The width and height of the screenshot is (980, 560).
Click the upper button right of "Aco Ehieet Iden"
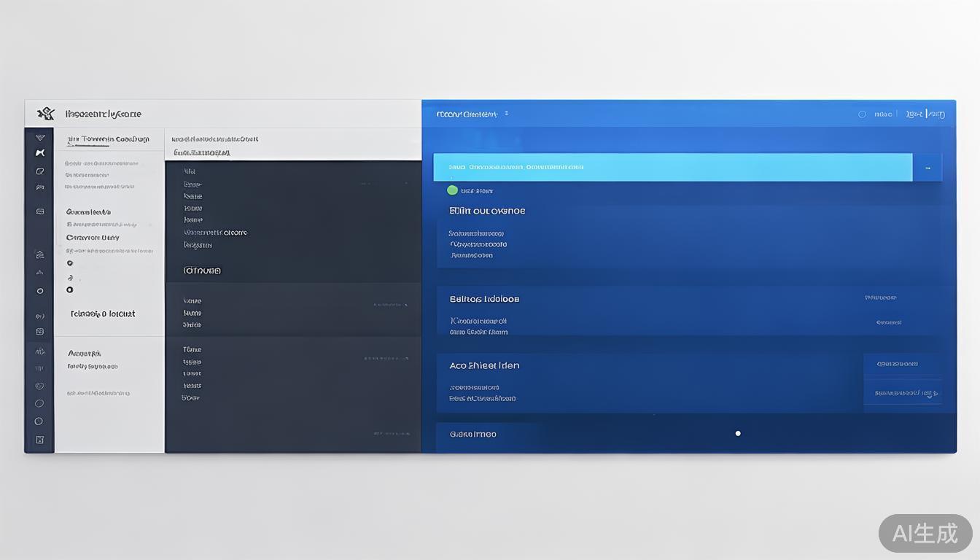(x=901, y=364)
